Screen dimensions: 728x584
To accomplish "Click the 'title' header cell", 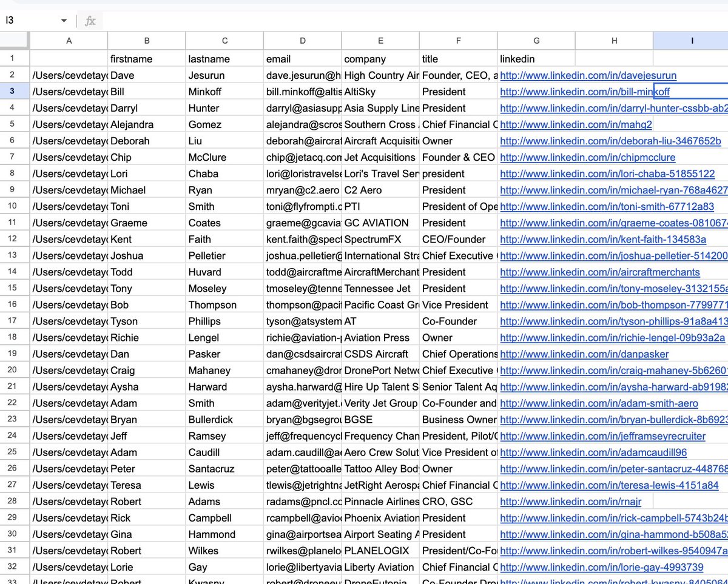I will [x=459, y=59].
